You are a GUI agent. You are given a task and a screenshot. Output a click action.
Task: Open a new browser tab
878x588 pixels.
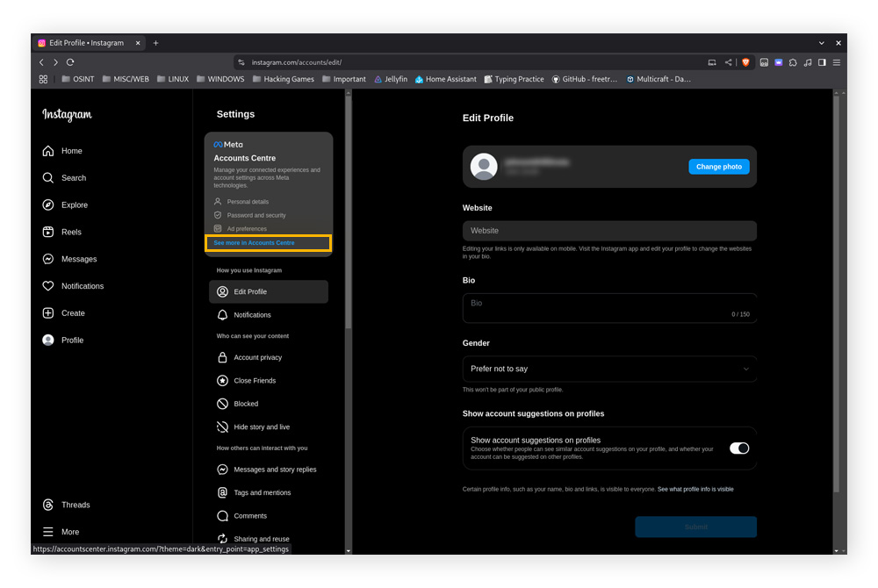click(x=155, y=43)
